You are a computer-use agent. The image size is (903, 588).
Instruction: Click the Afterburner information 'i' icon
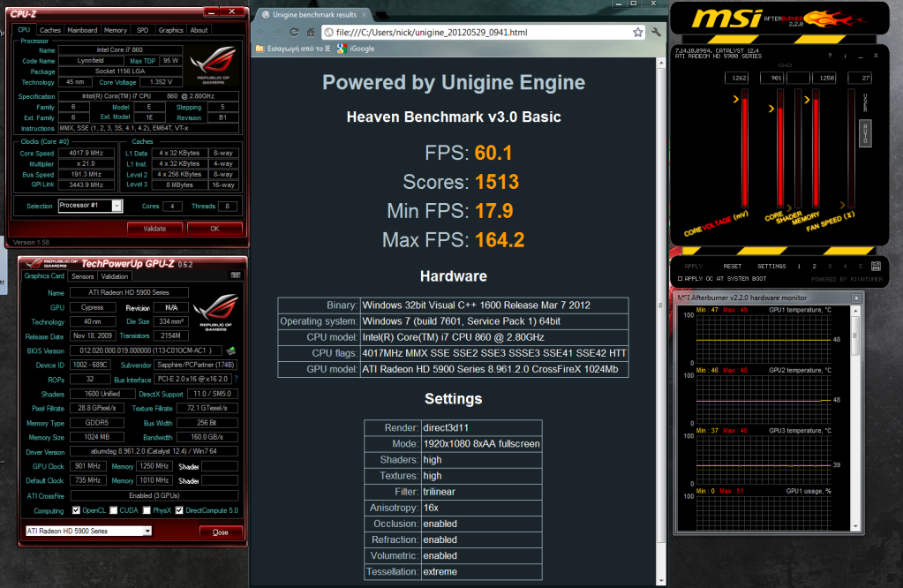click(x=845, y=56)
